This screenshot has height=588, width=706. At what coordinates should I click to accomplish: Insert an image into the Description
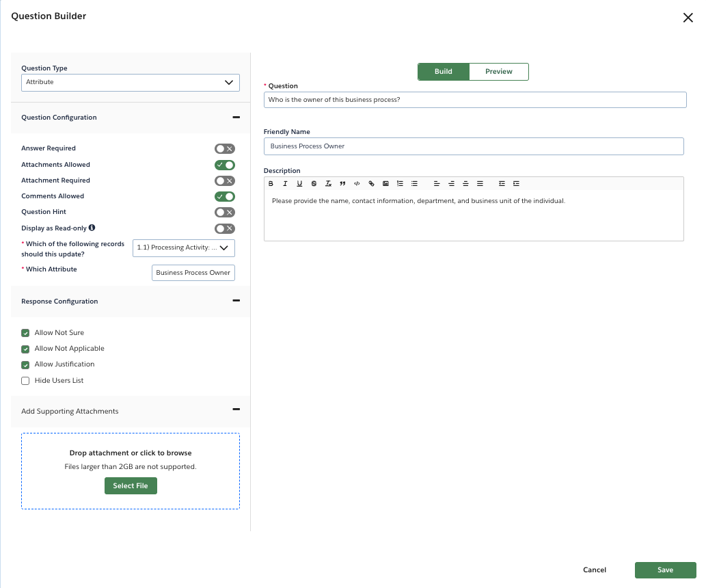pos(385,183)
